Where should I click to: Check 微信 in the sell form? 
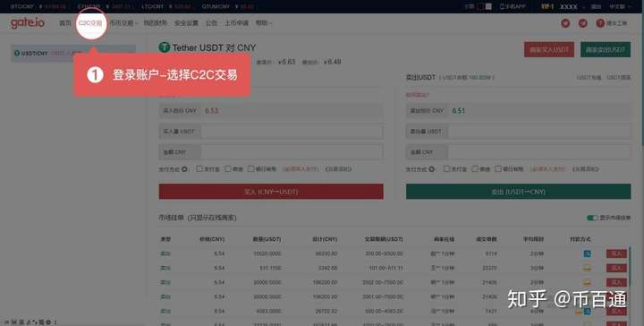[475, 169]
